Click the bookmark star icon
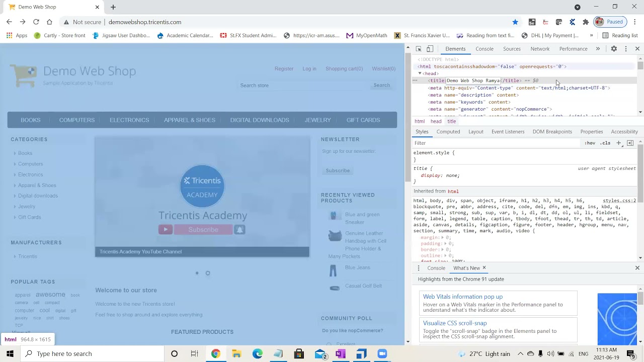Viewport: 644px width, 362px height. [515, 22]
